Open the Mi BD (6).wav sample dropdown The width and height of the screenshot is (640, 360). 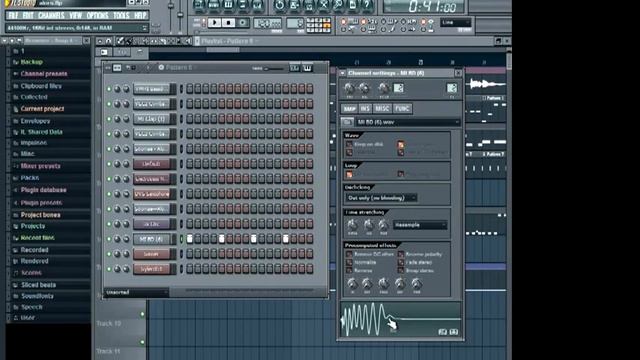coord(408,122)
